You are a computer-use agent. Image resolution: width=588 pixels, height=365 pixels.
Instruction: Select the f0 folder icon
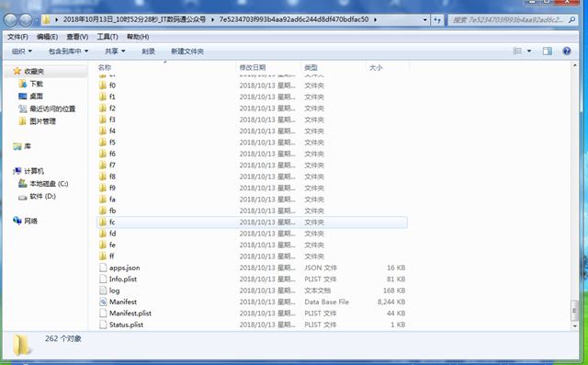tap(102, 86)
